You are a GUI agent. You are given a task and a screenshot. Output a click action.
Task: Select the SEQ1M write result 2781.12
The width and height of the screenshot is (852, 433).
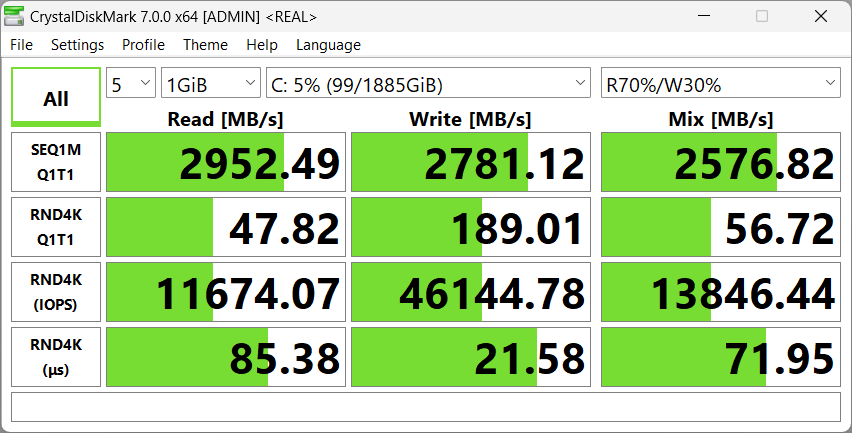point(471,162)
